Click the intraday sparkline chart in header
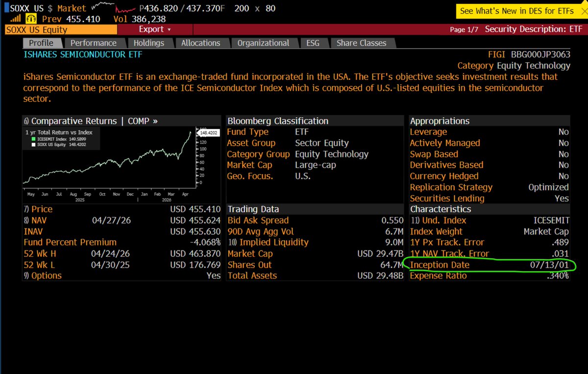The height and width of the screenshot is (374, 588). [x=114, y=8]
